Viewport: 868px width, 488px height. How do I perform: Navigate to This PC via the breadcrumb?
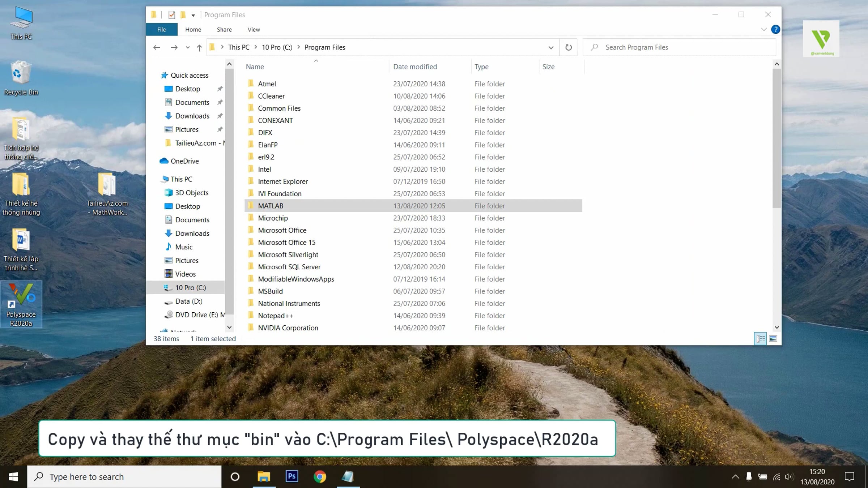[x=239, y=47]
